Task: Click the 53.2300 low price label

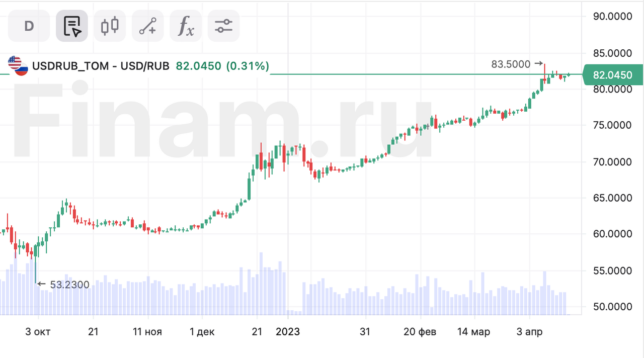Action: 70,285
